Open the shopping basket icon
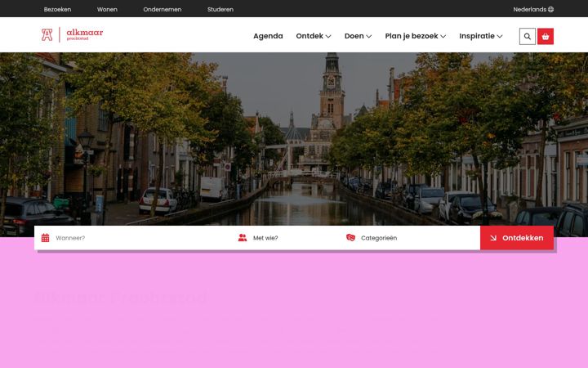The image size is (588, 368). 546,37
